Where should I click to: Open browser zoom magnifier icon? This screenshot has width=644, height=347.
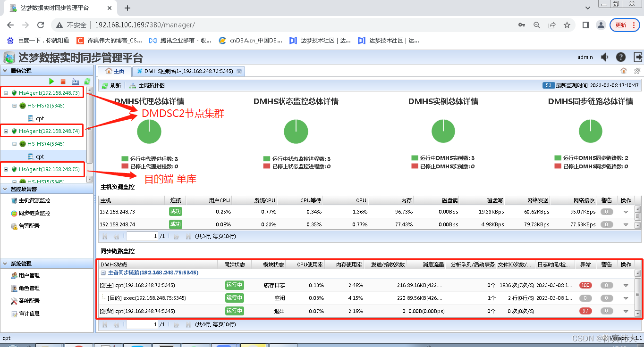537,25
